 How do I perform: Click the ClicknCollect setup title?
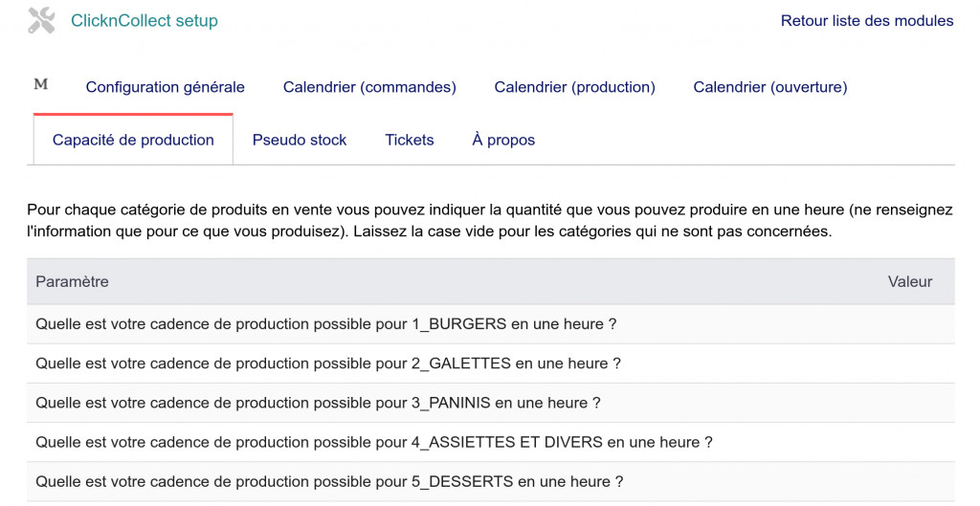[145, 21]
